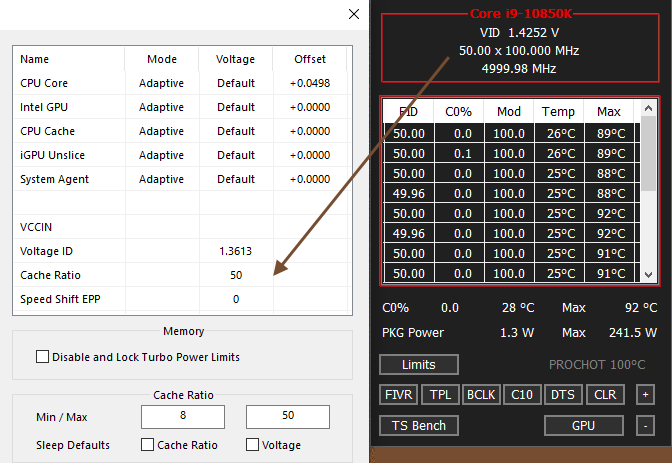Click the Cache Ratio row label
This screenshot has height=463, width=672.
pyautogui.click(x=50, y=275)
